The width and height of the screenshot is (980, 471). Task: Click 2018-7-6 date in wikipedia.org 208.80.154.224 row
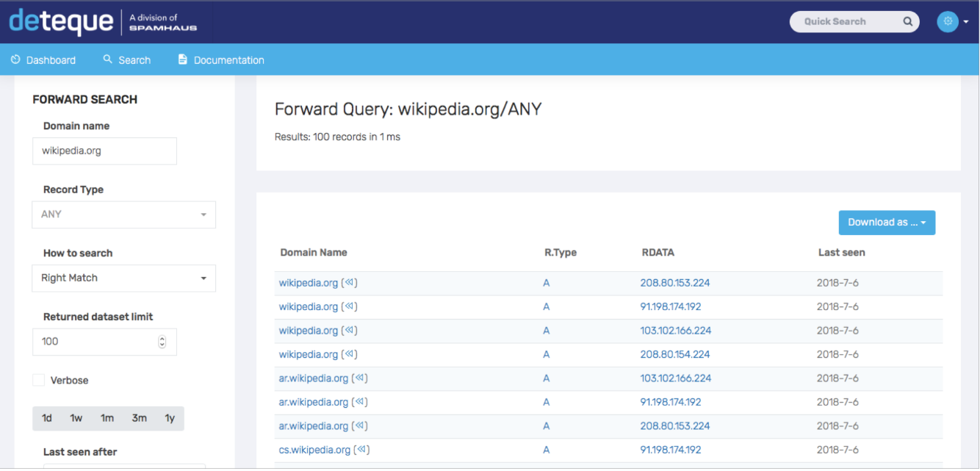pyautogui.click(x=837, y=354)
